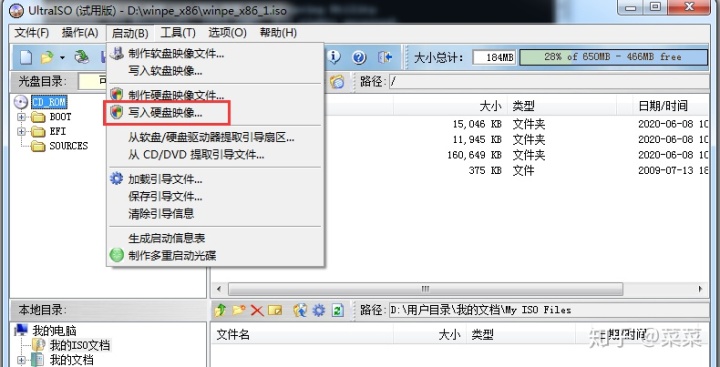Click the yellow rename folder icon

[275, 311]
